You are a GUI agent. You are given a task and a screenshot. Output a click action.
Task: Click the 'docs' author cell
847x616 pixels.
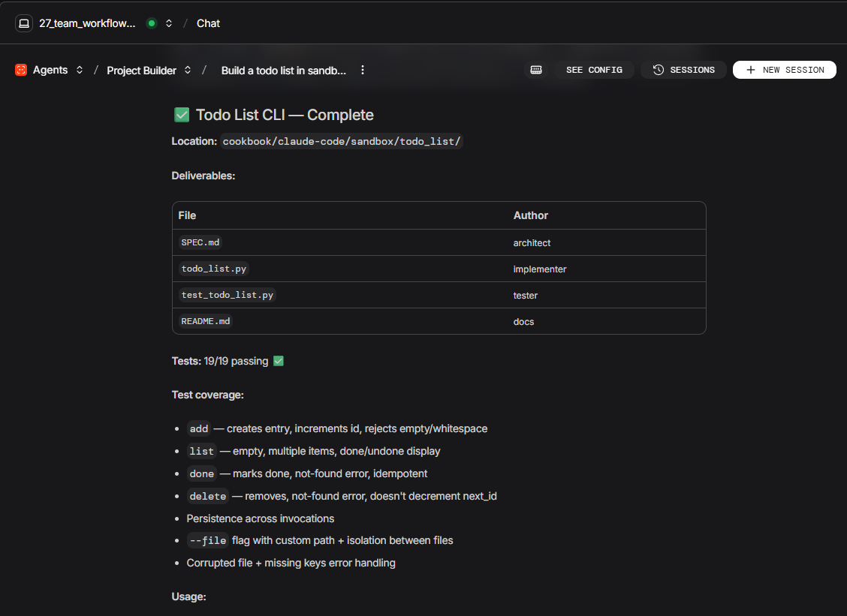click(523, 322)
